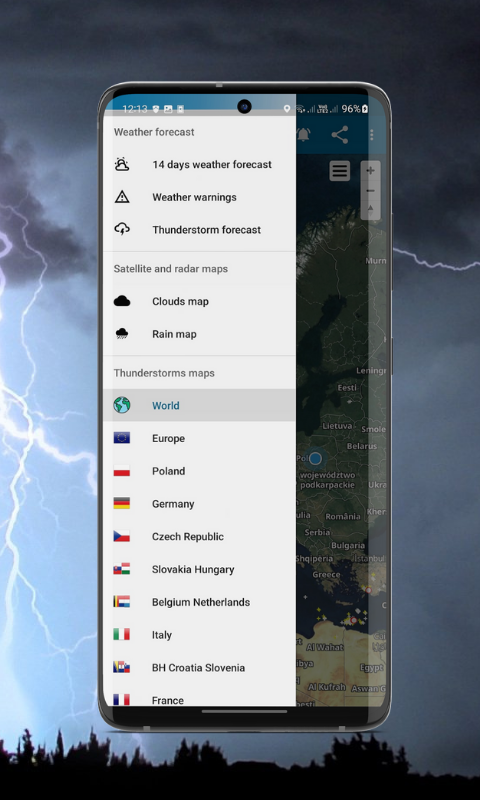Click the European Union flag icon
Screen dimensions: 480x800
pos(122,438)
